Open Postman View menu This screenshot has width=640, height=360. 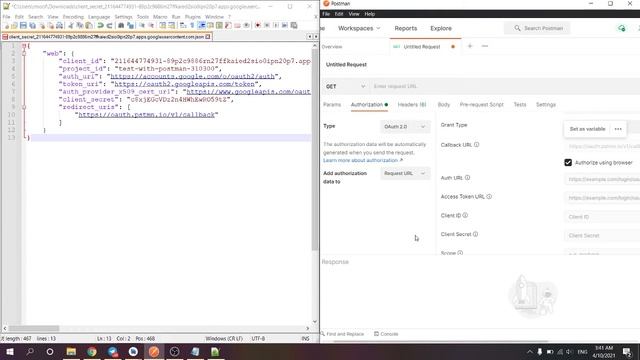(x=354, y=14)
